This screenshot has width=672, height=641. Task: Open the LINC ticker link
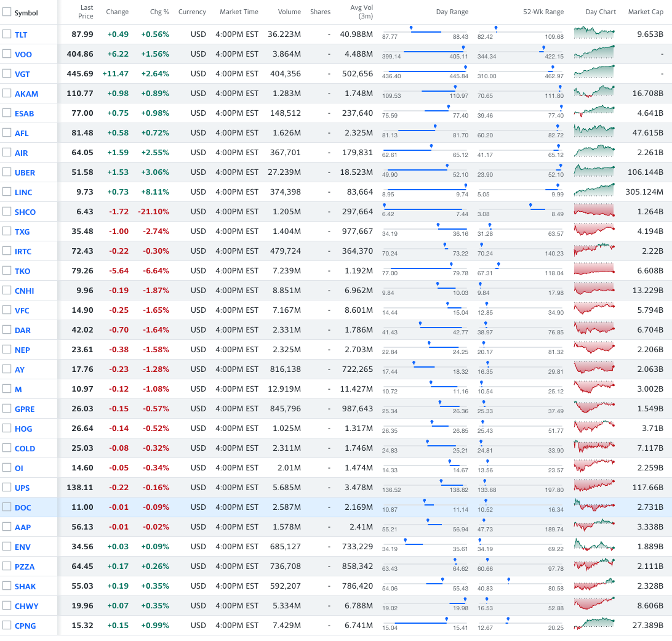pyautogui.click(x=23, y=193)
